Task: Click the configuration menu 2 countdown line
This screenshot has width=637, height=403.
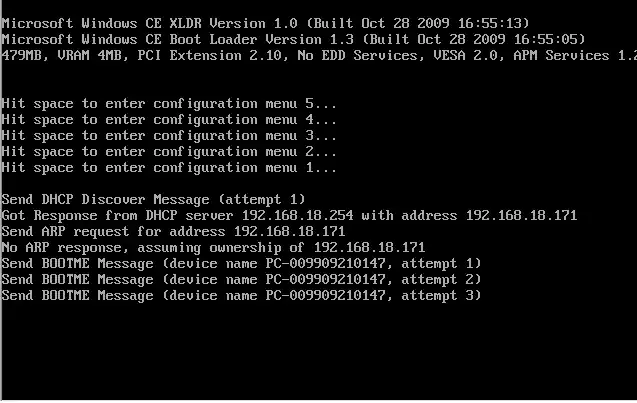Action: pyautogui.click(x=169, y=151)
